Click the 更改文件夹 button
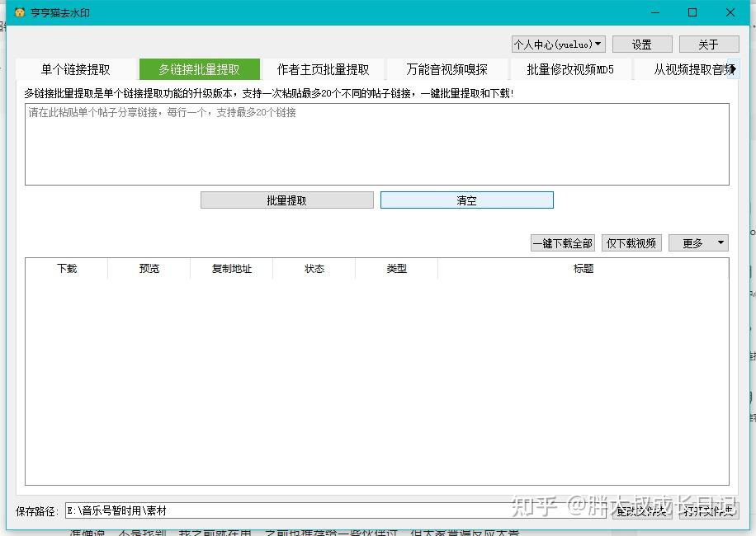 click(x=642, y=510)
